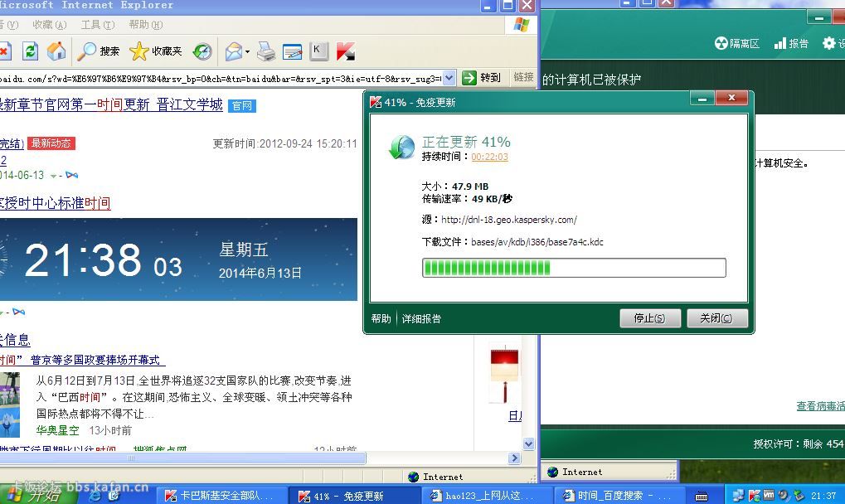Open the IE history clock icon
This screenshot has width=845, height=504.
pos(202,51)
